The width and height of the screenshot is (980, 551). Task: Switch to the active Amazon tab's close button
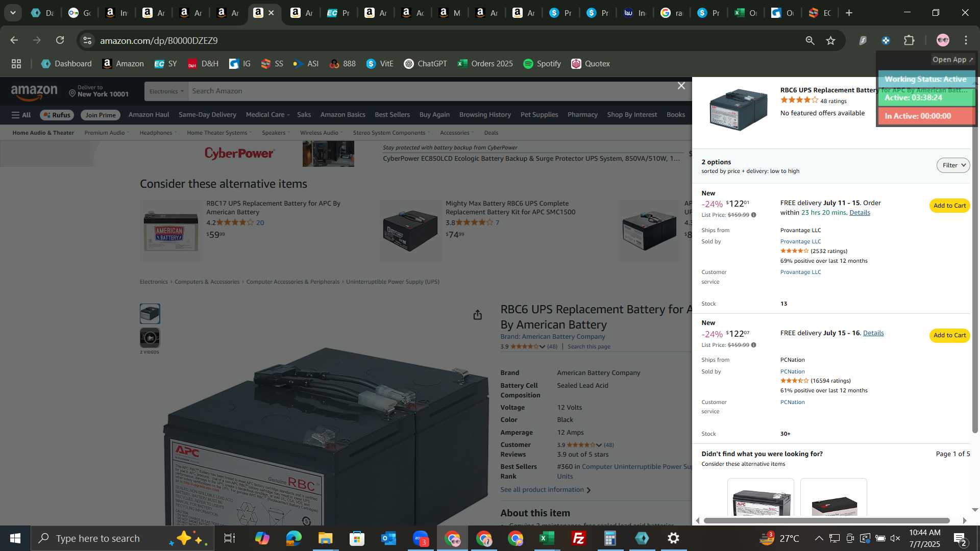click(272, 13)
